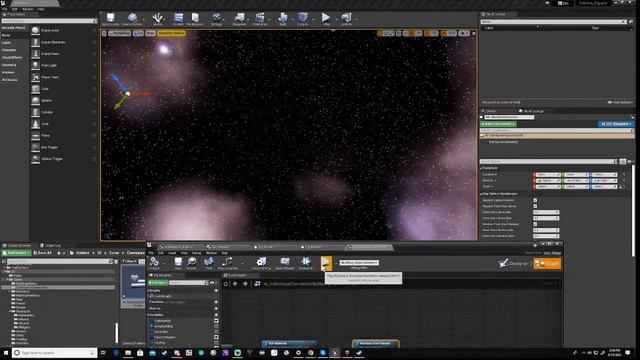Click Play button in Blueprint editor toolbar

(326, 263)
